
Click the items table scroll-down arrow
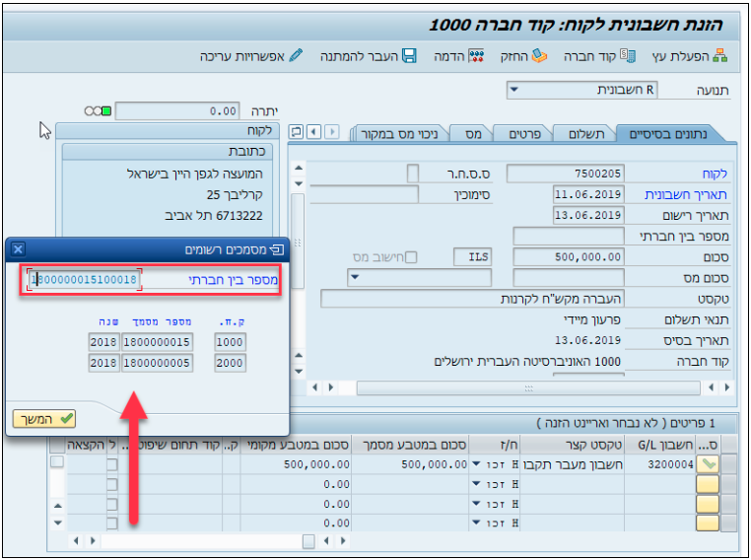click(57, 523)
